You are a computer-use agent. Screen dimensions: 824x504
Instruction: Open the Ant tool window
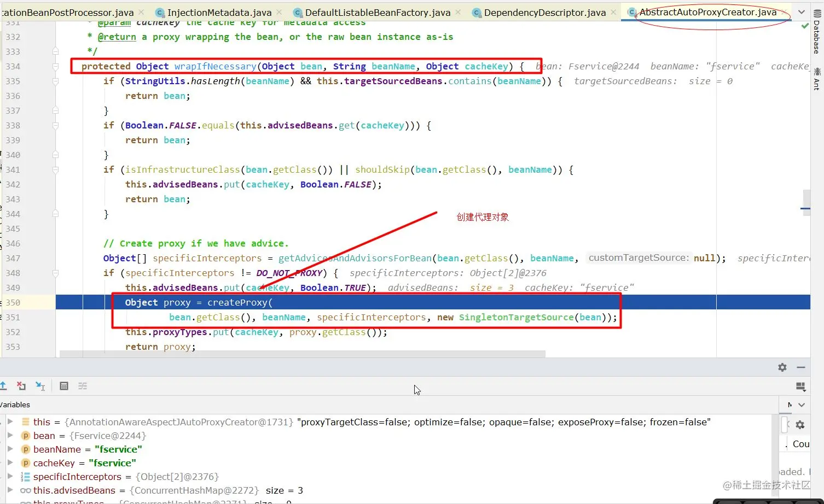coord(817,78)
